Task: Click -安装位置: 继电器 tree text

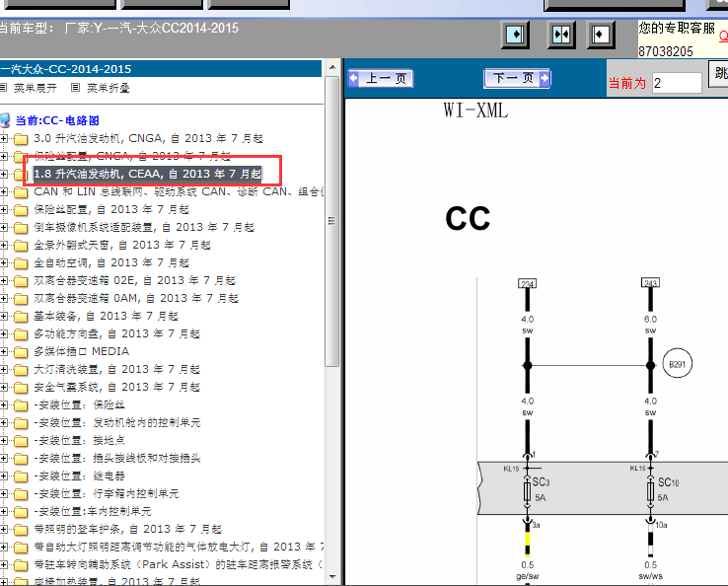Action: [x=79, y=476]
